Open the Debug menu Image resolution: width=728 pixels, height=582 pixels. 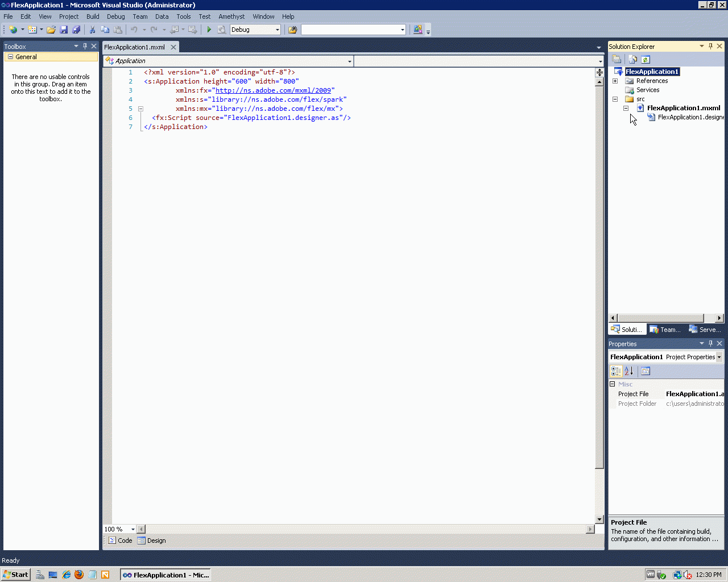click(x=116, y=16)
